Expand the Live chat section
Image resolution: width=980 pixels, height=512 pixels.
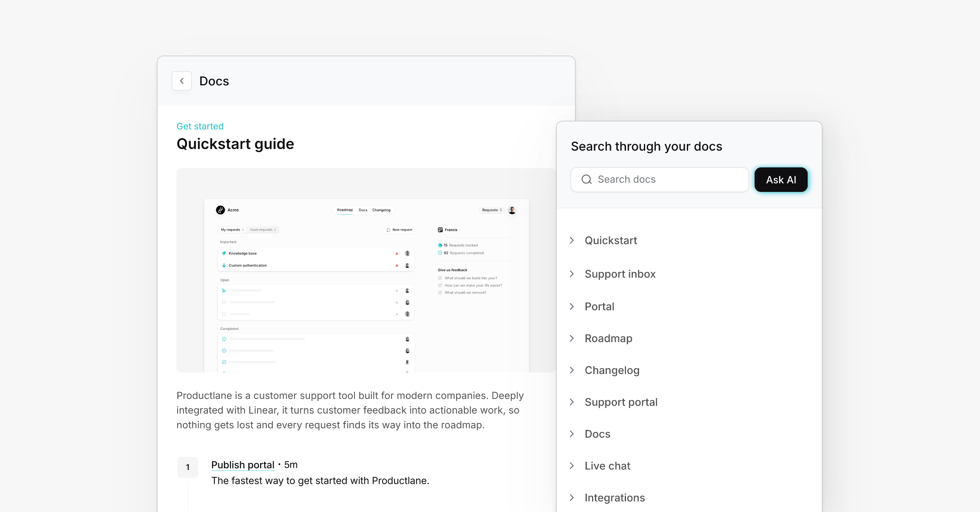pos(572,466)
